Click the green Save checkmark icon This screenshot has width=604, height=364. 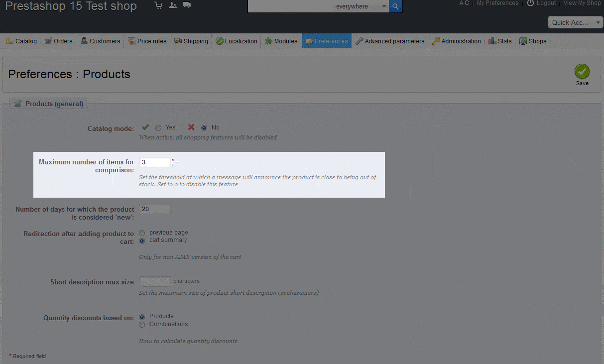click(582, 71)
